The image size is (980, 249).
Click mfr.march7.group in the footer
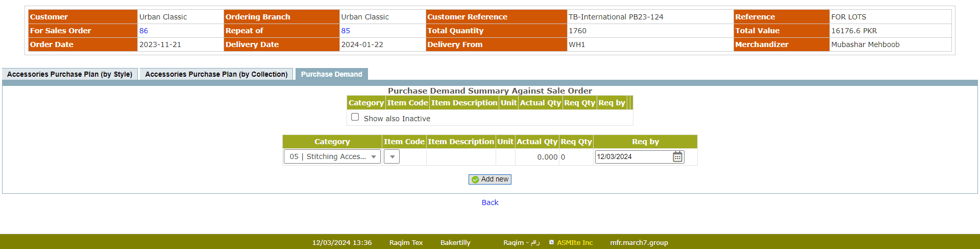639,243
